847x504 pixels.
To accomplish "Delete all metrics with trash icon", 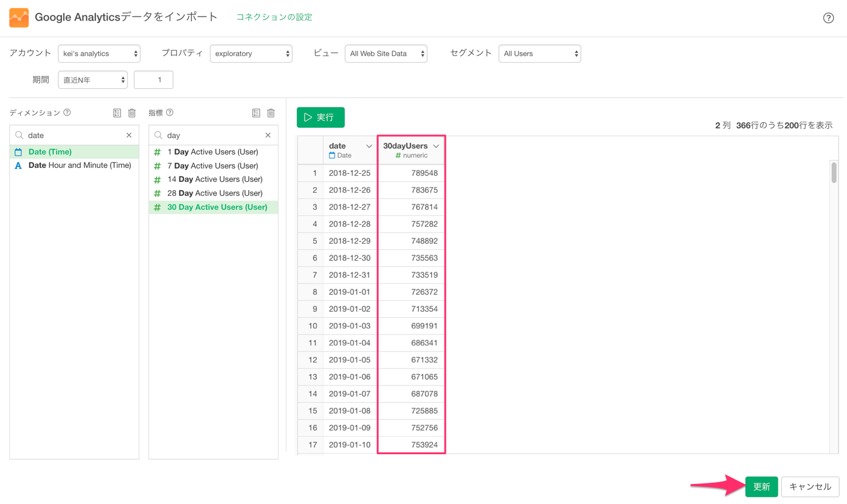I will pos(271,113).
